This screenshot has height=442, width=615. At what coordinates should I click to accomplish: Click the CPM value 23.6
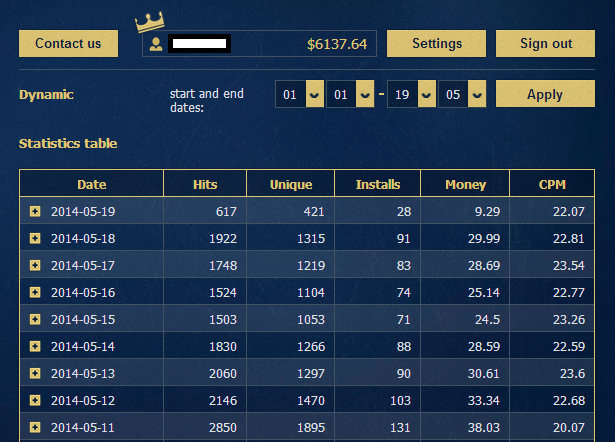tap(572, 373)
